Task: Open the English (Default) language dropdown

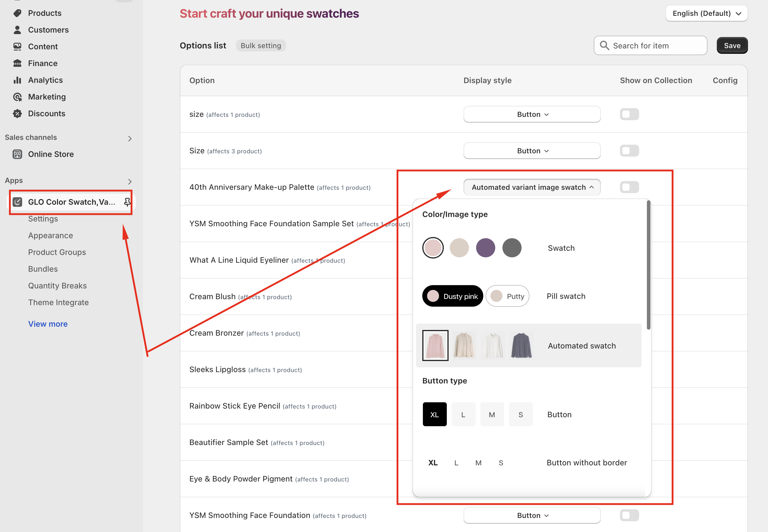Action: [706, 13]
